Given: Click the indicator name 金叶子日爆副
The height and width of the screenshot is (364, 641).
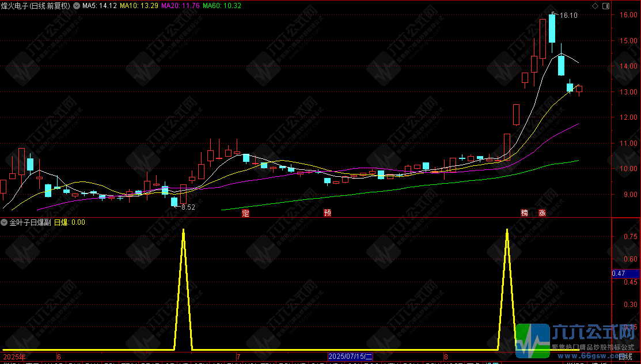Looking at the screenshot, I should click(31, 222).
